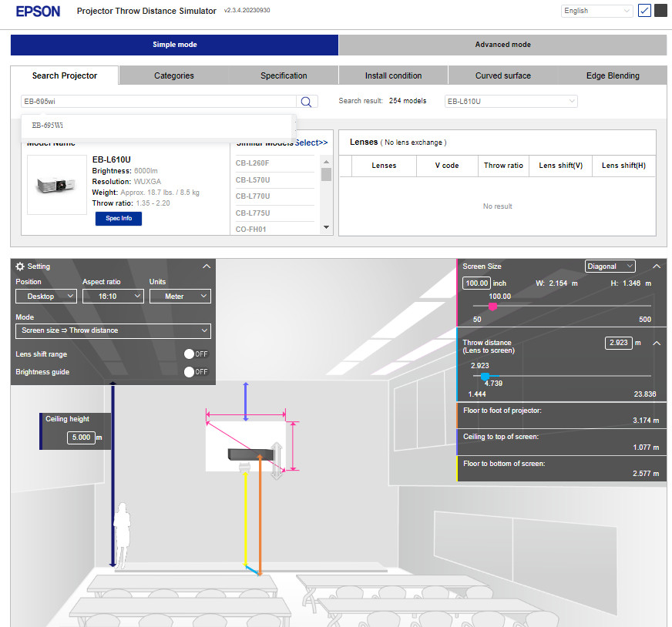Viewport: 672px width, 627px height.
Task: Open the English language dropdown
Action: coord(596,11)
